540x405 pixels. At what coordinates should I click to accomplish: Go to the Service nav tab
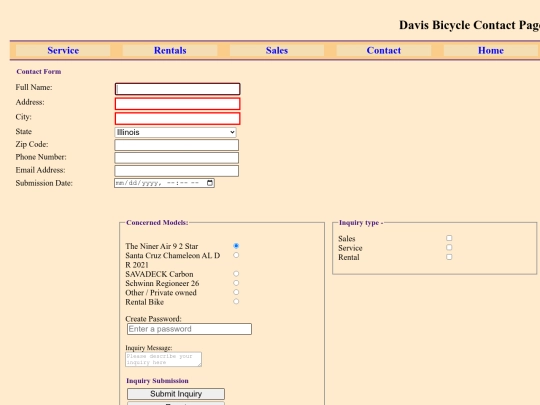coord(63,50)
